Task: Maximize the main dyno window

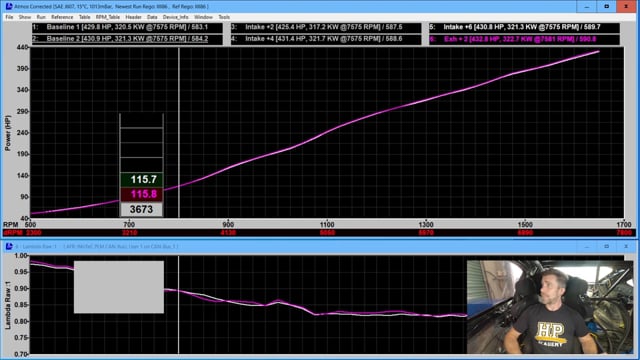Action: (x=607, y=7)
